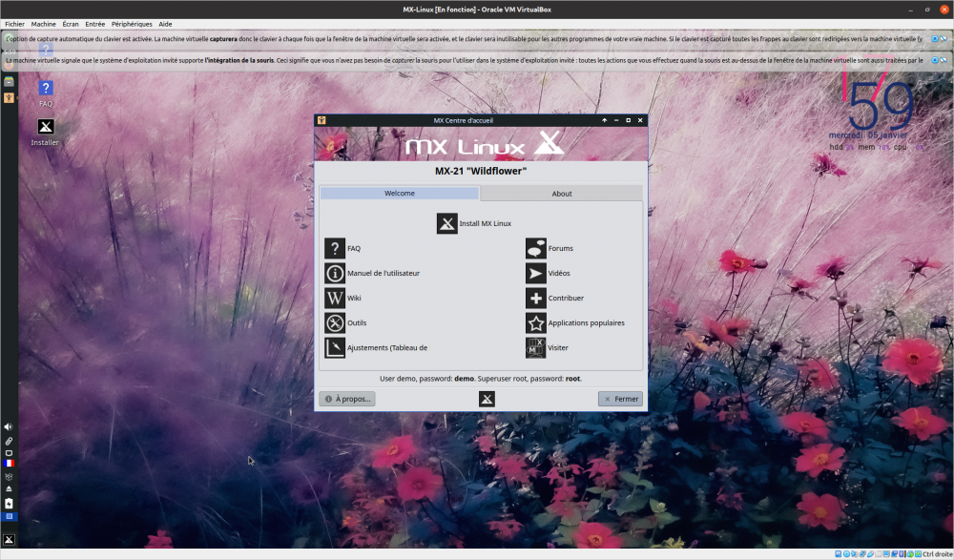
Task: Click the À propos... button
Action: (347, 399)
